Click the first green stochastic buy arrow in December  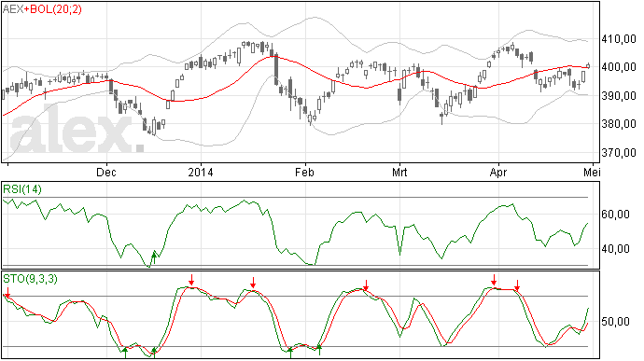coord(125,353)
